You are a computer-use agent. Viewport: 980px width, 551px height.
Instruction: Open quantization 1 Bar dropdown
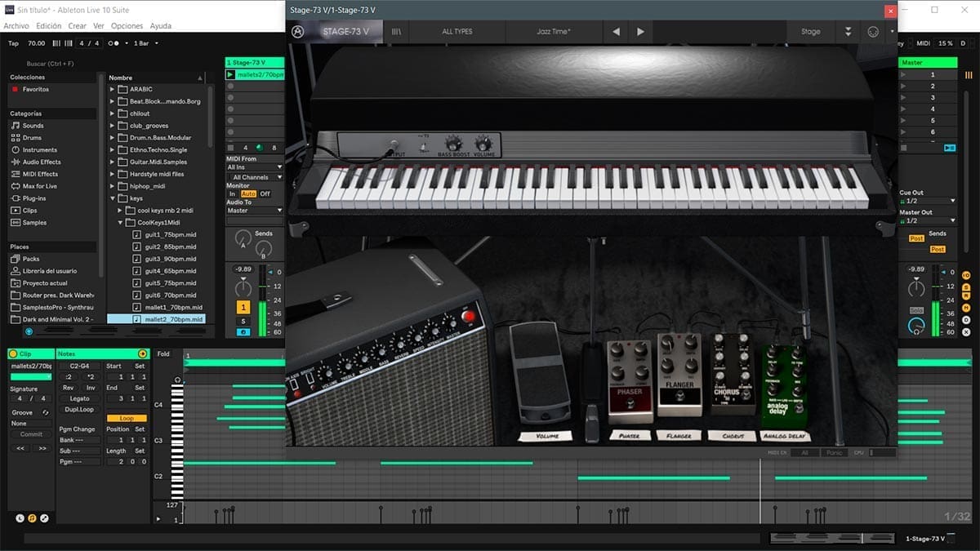click(x=145, y=43)
